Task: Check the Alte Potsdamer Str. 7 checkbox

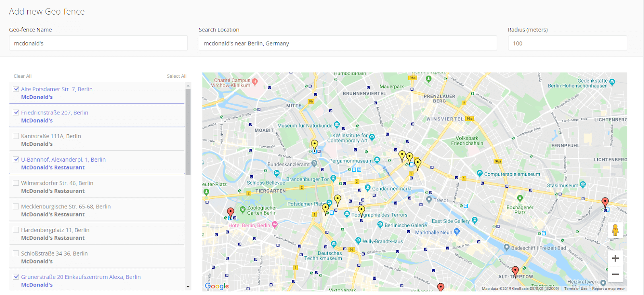Action: click(16, 89)
